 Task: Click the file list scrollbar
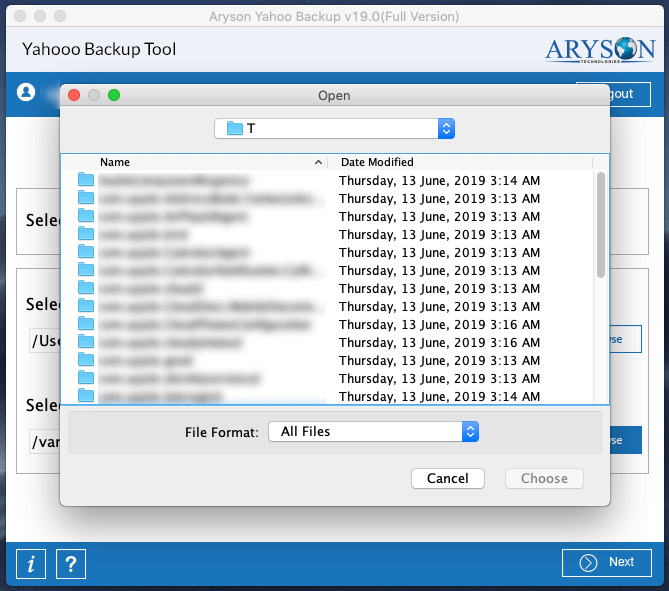pyautogui.click(x=601, y=225)
